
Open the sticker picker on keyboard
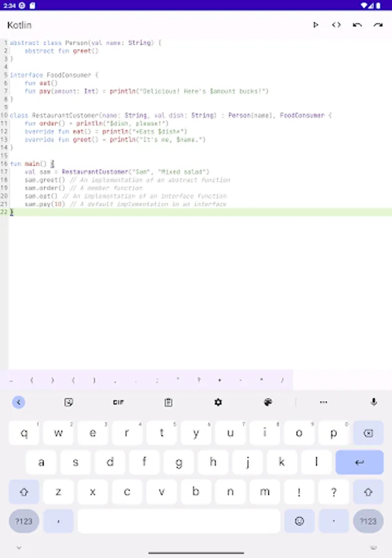69,402
